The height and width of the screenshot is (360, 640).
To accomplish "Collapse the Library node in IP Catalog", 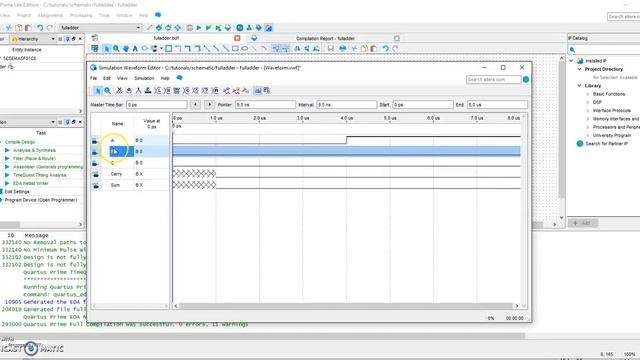I will click(580, 86).
